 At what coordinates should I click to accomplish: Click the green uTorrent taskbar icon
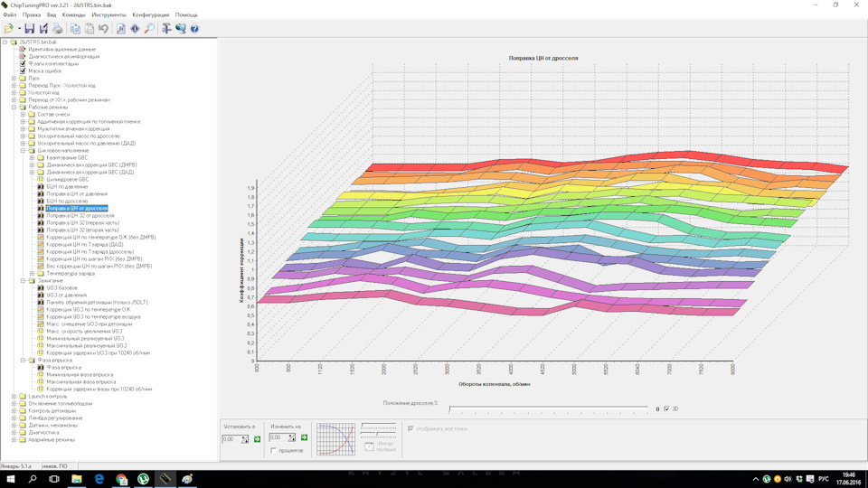(144, 479)
